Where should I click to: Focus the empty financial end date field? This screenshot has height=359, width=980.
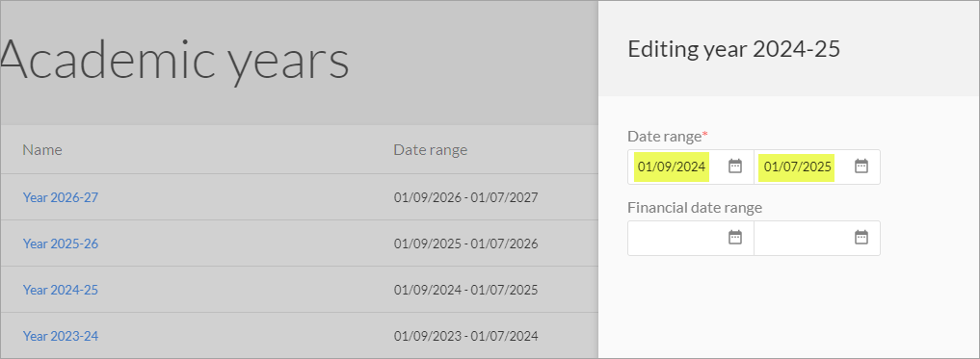804,238
